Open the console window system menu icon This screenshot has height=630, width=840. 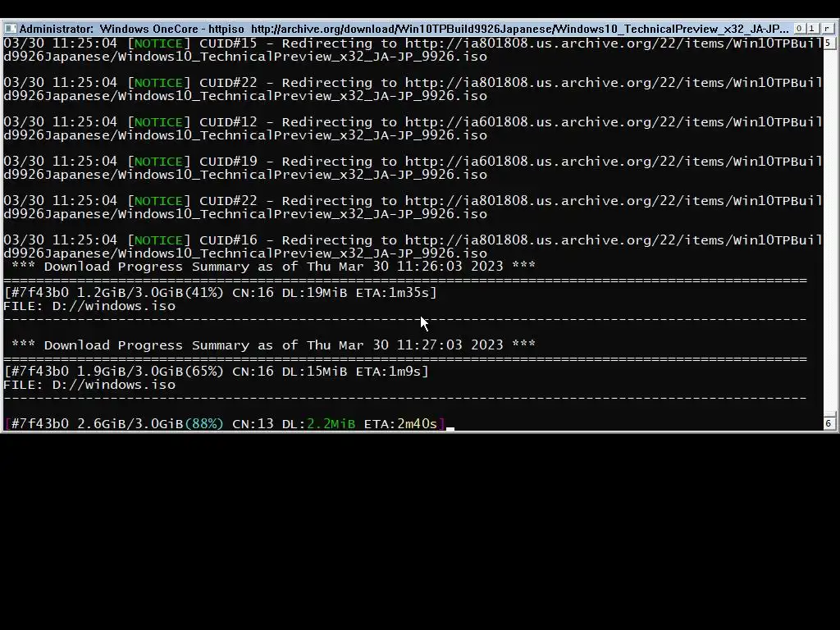click(x=10, y=29)
